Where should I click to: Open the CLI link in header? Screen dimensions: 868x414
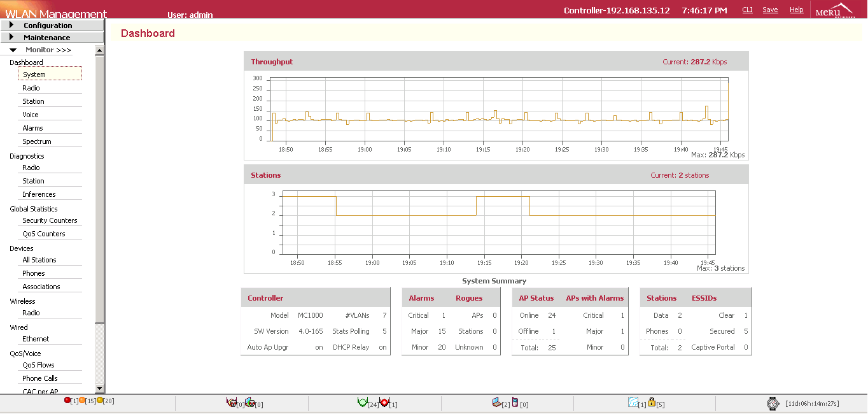point(748,10)
